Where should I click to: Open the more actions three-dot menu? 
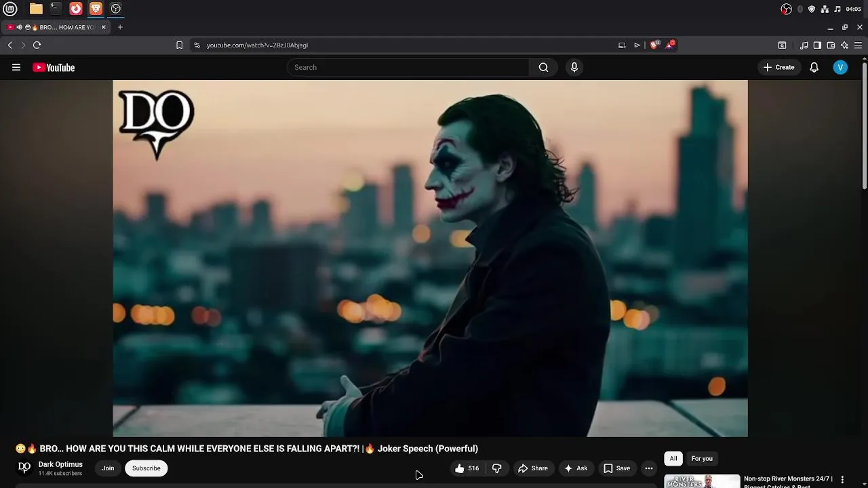(648, 468)
